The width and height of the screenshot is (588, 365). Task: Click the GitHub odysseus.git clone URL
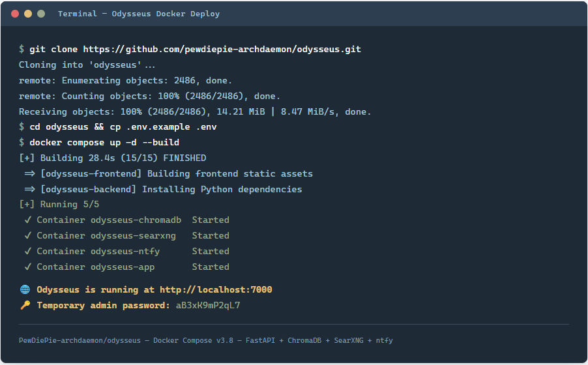tap(222, 49)
